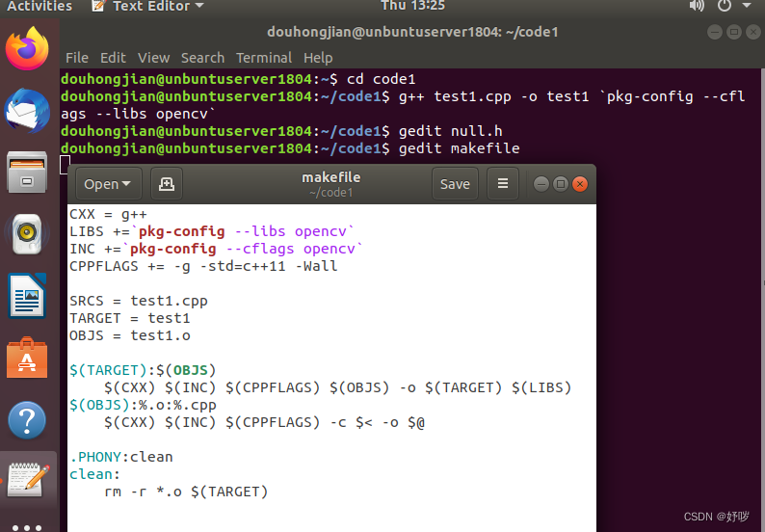Open Rhythmbox speaker icon in dock
Viewport: 765px width, 532px height.
27,234
